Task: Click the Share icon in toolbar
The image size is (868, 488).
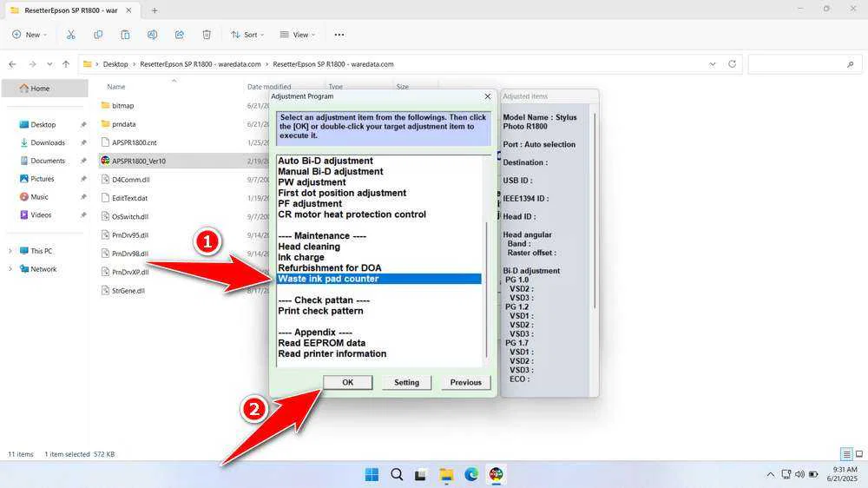Action: pyautogui.click(x=180, y=35)
